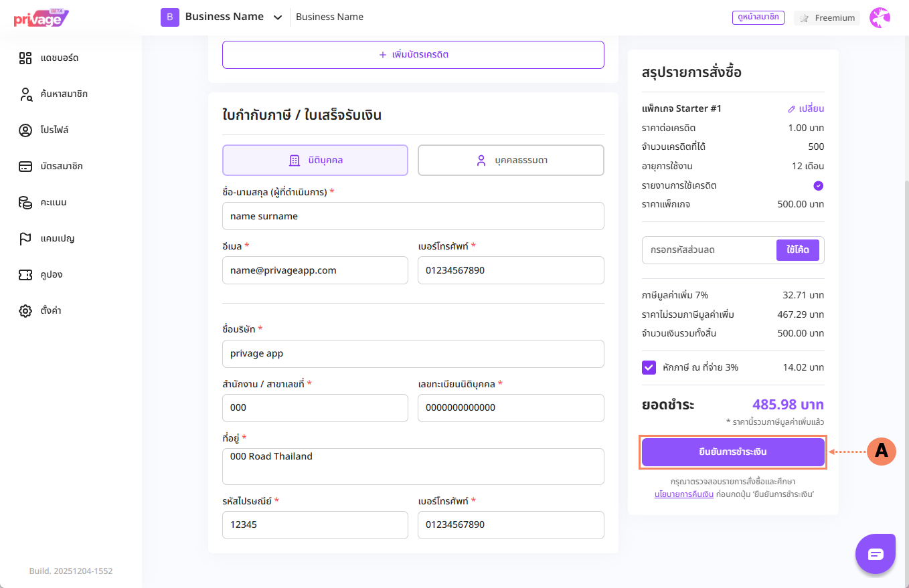
Task: Select the นิติบุคคล invoice type
Action: (315, 161)
